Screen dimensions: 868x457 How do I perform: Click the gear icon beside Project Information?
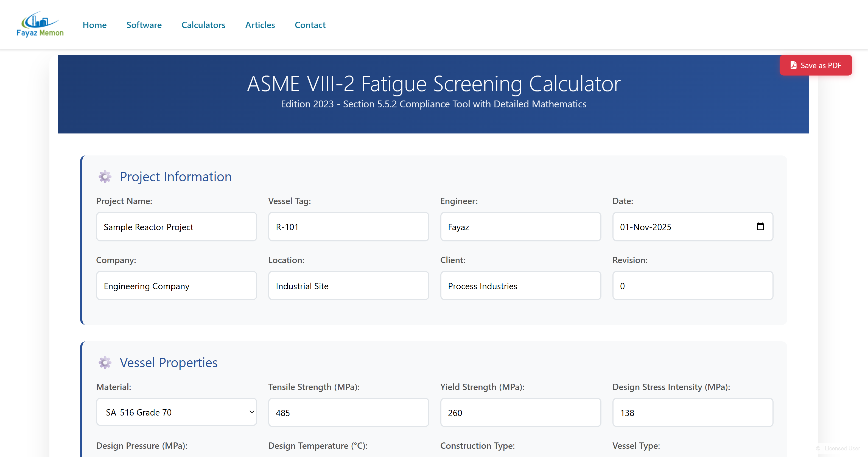(105, 176)
